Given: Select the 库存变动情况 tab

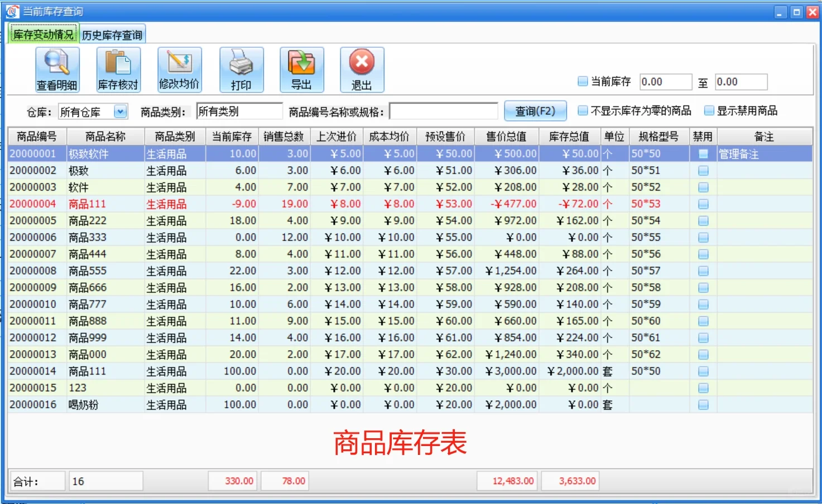Looking at the screenshot, I should coord(44,34).
